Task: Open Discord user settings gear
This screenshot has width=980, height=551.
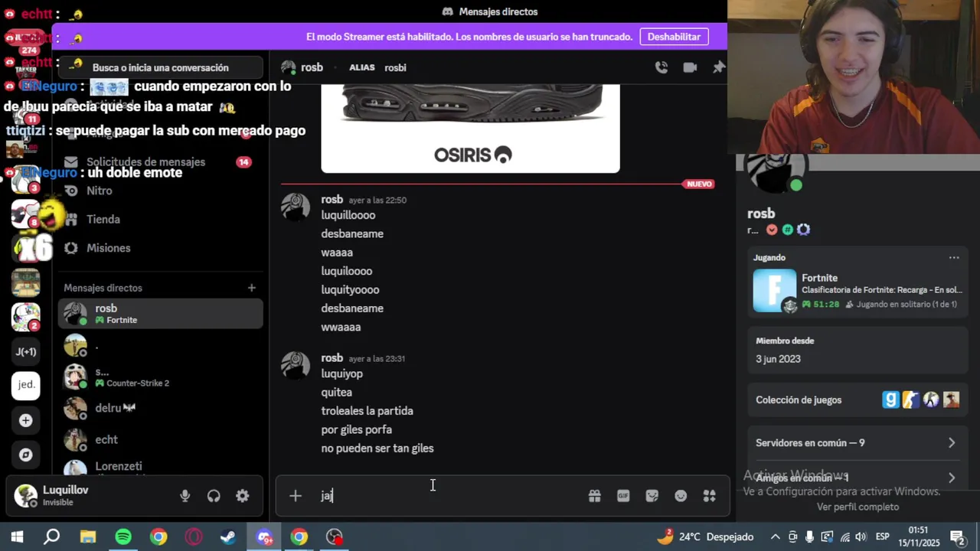Action: click(242, 496)
